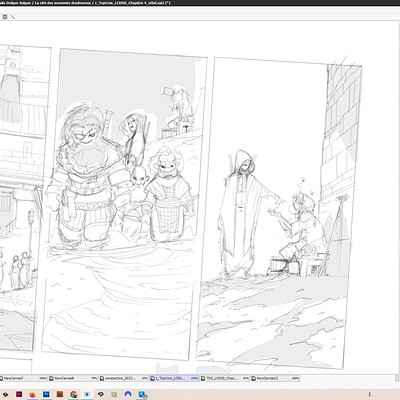
Task: Switch to the NewCanvas8 document tab
Action: pyautogui.click(x=73, y=378)
